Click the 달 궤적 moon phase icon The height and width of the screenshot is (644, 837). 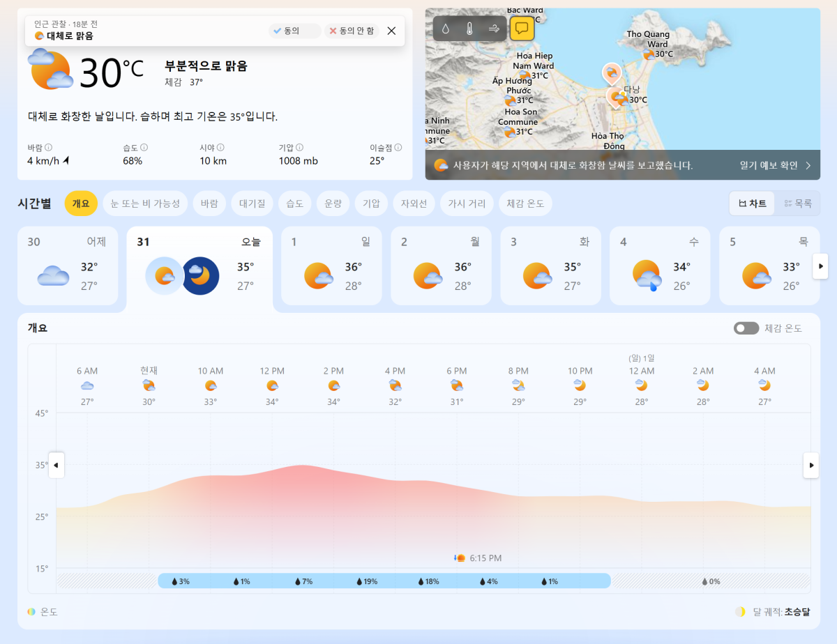pyautogui.click(x=740, y=612)
